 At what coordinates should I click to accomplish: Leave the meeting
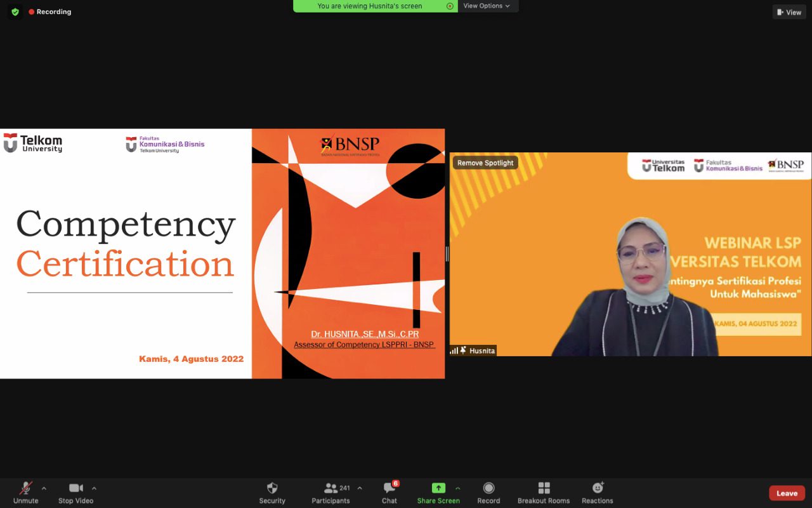(x=787, y=493)
